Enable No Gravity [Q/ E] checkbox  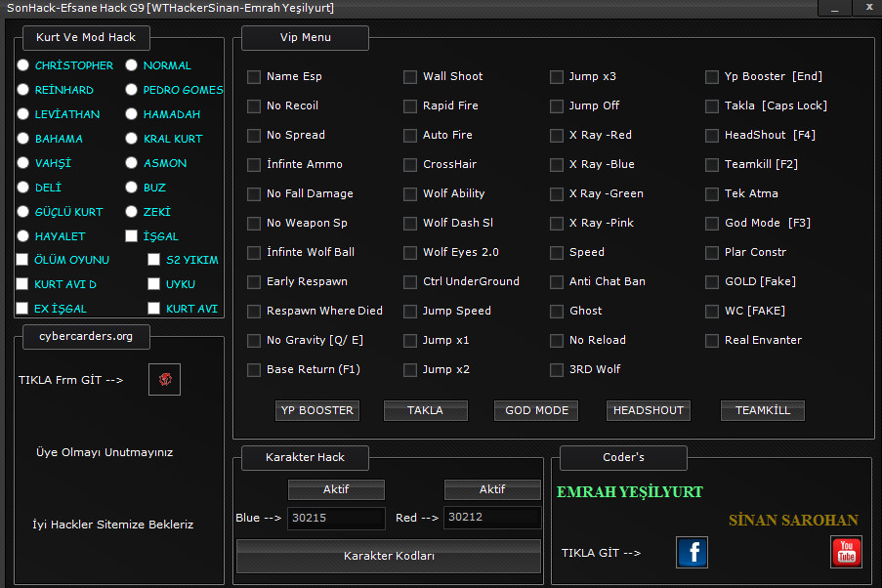[254, 340]
